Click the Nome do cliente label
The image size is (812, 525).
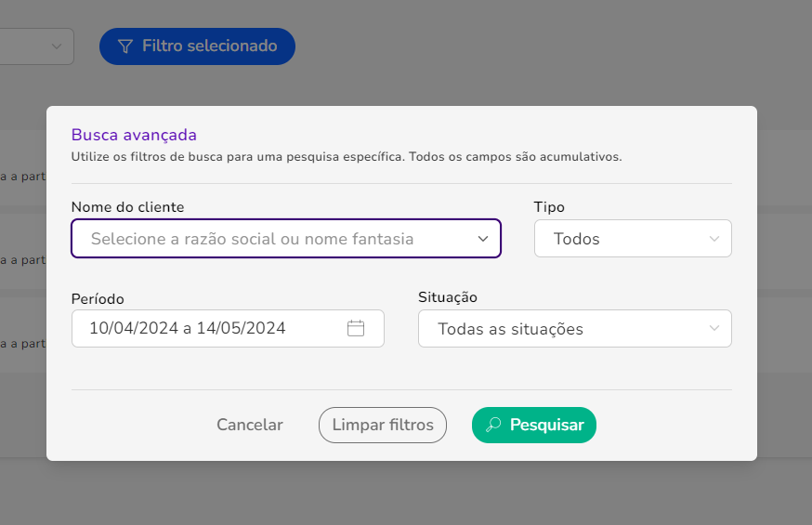[x=128, y=207]
